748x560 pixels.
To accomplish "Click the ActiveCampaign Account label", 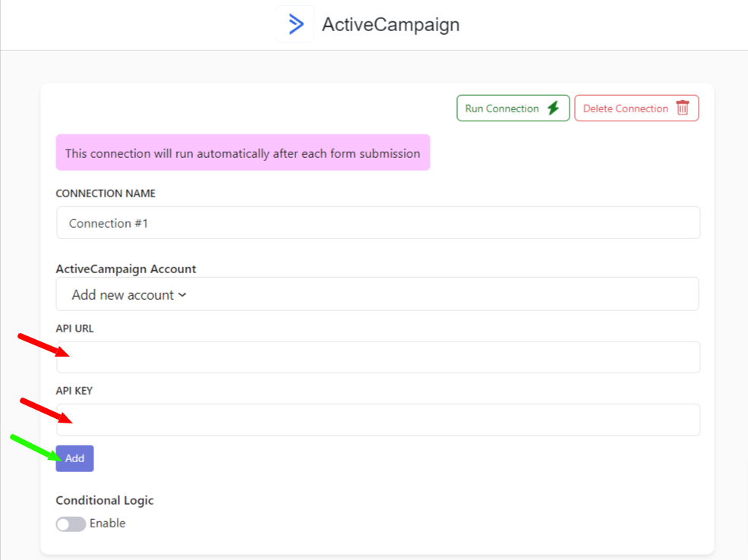I will pyautogui.click(x=126, y=269).
